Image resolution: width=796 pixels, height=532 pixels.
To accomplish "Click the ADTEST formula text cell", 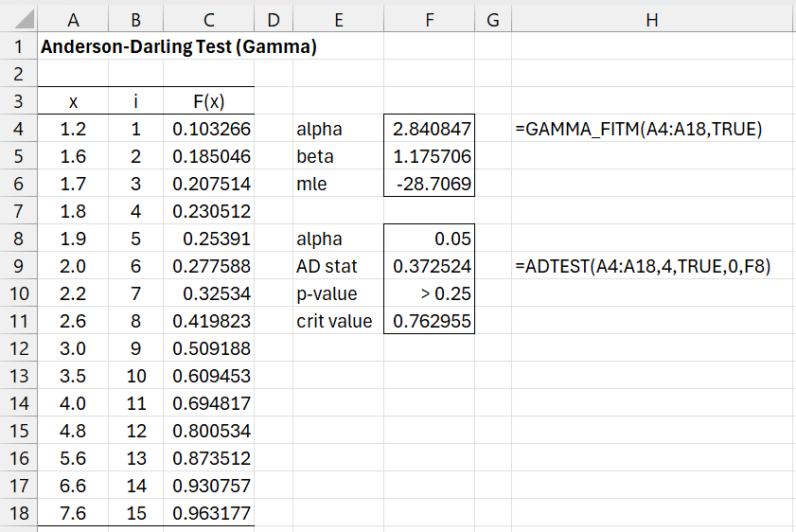I will coord(644,267).
